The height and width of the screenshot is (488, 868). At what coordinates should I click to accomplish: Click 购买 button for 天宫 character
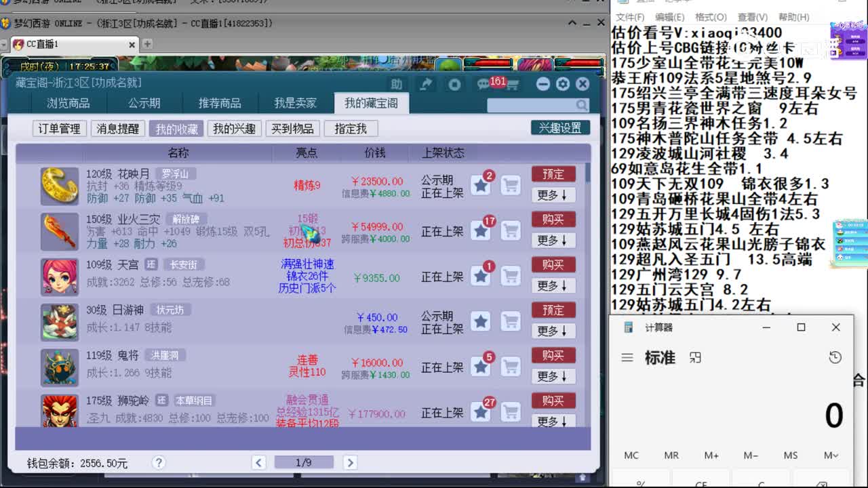click(553, 265)
